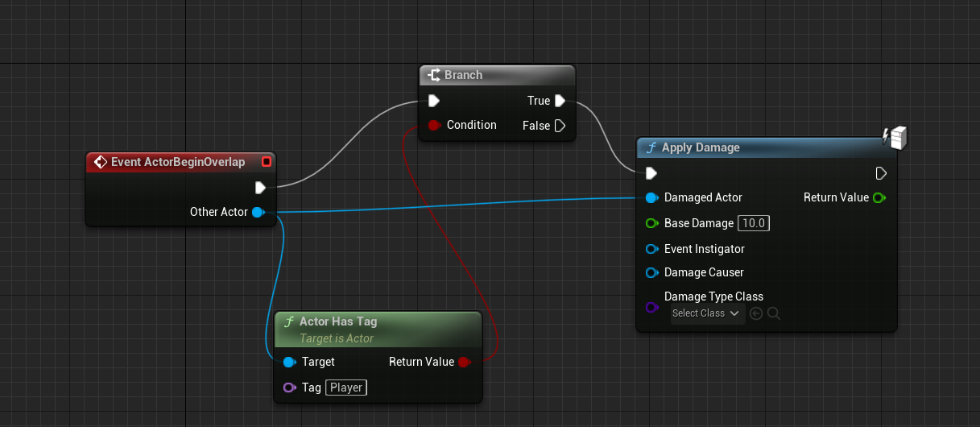
Task: Open the Select Class dropdown
Action: pos(707,313)
